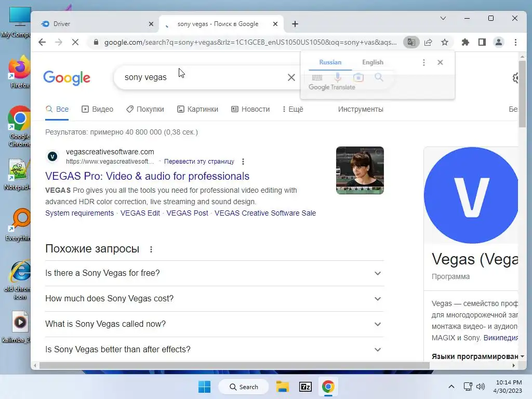Select English in translate popup
532x399 pixels.
pos(373,62)
